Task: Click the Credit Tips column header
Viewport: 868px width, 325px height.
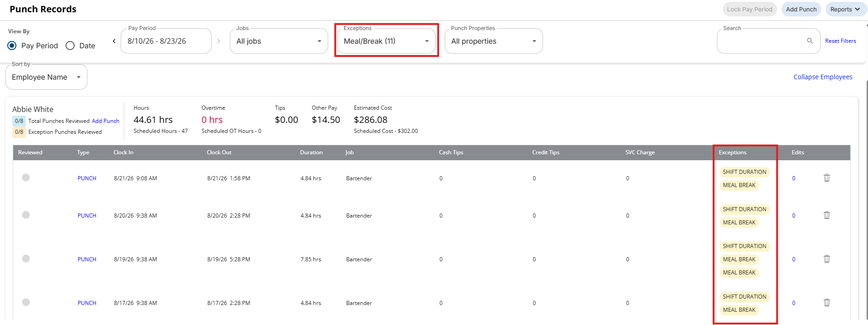Action: point(546,152)
